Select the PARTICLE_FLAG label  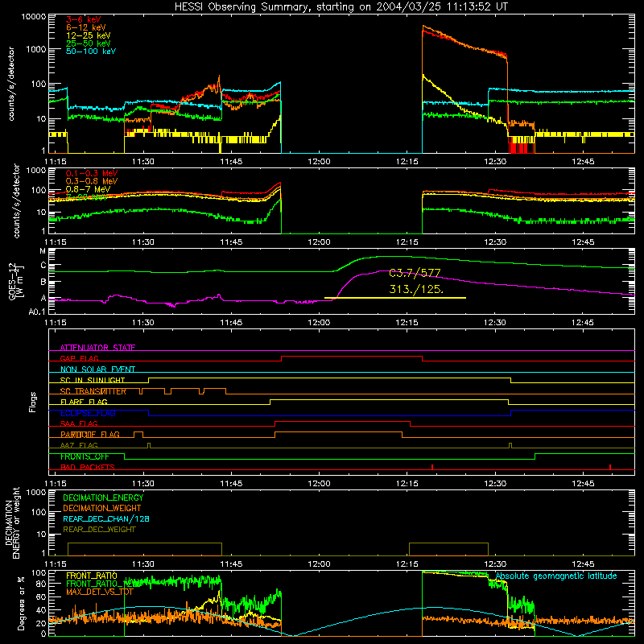pos(90,435)
